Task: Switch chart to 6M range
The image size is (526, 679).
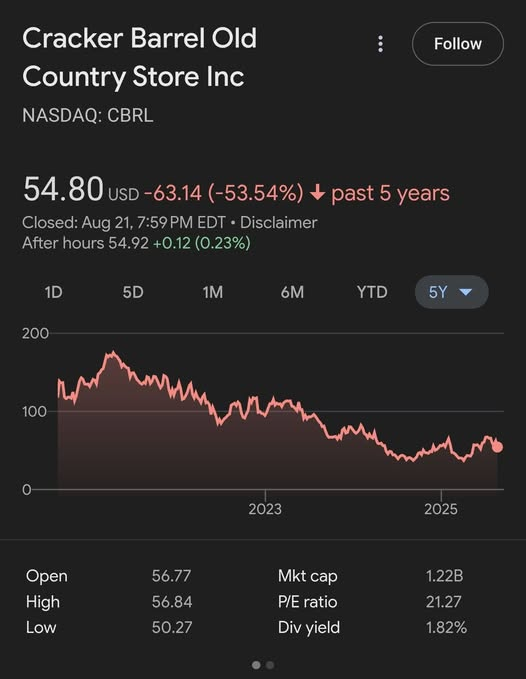Action: [292, 292]
